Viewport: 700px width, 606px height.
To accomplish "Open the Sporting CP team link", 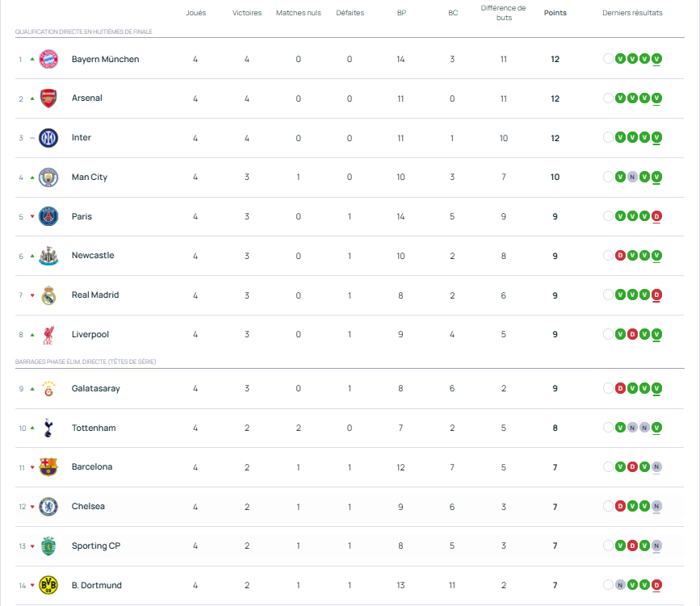I will tap(94, 546).
